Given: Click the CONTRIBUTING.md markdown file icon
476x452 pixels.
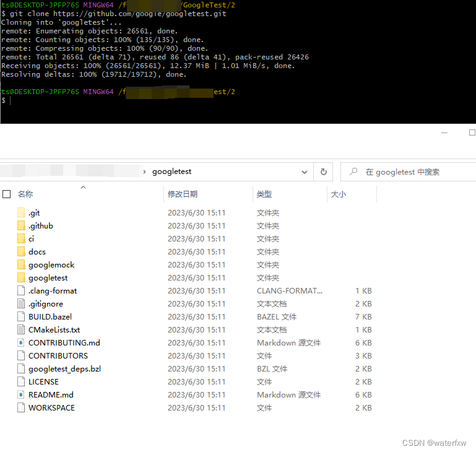Looking at the screenshot, I should [21, 342].
